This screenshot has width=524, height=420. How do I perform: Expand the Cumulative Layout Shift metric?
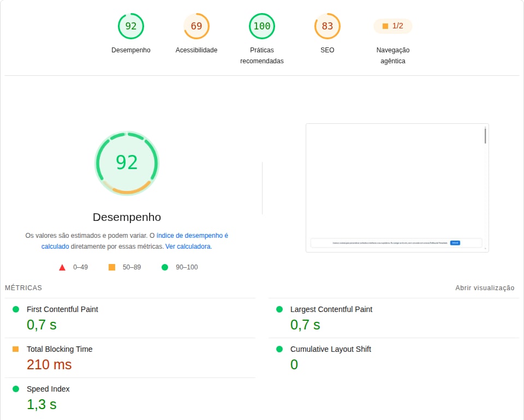pos(394,358)
